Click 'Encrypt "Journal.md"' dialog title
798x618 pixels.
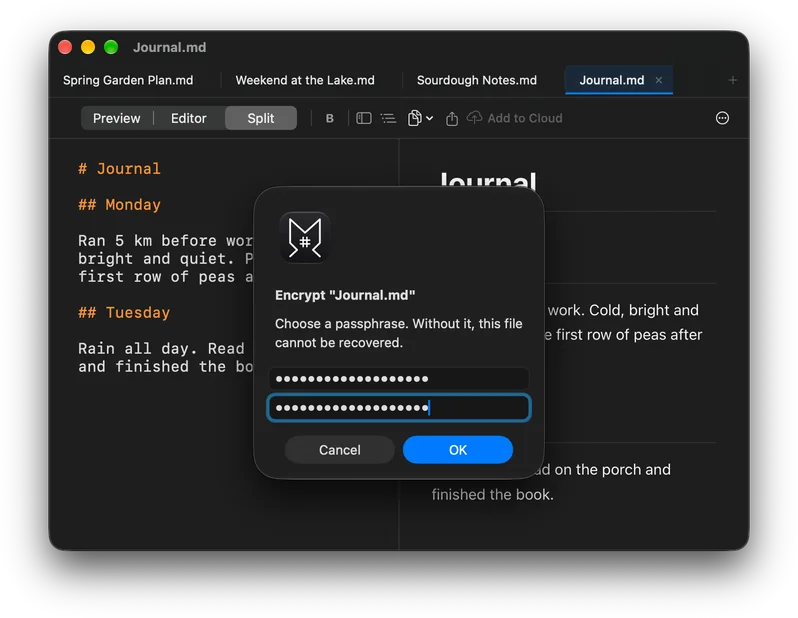[345, 295]
